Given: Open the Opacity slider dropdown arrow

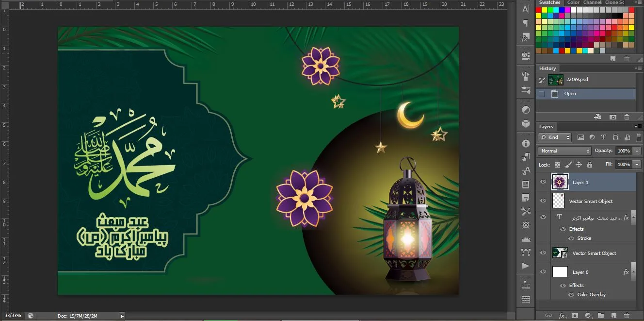Looking at the screenshot, I should [x=637, y=151].
